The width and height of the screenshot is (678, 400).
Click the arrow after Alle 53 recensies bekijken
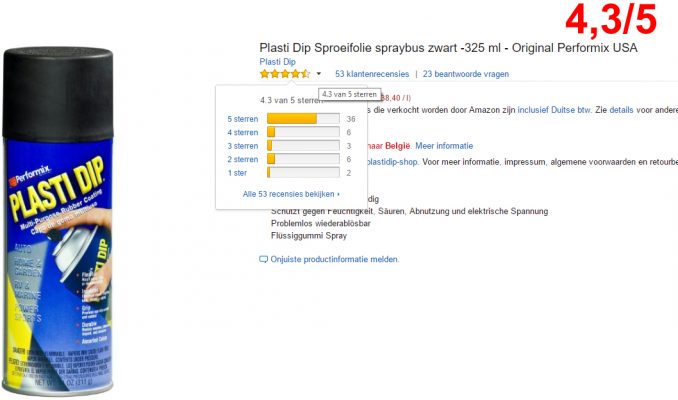click(x=338, y=195)
